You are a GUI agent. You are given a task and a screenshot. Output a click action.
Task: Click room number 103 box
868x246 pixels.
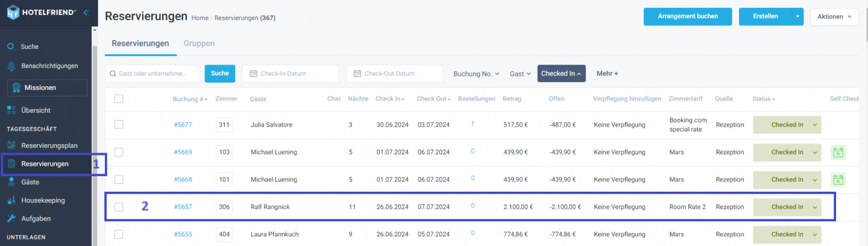(224, 152)
